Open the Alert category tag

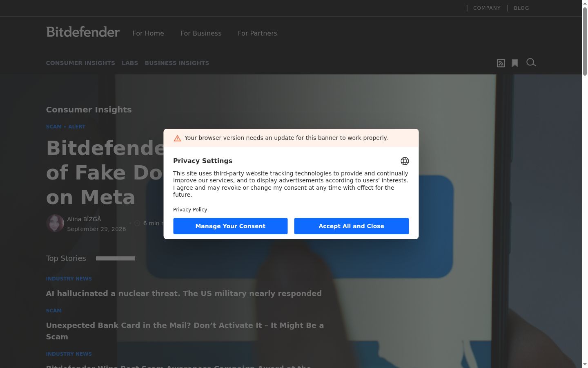77,127
